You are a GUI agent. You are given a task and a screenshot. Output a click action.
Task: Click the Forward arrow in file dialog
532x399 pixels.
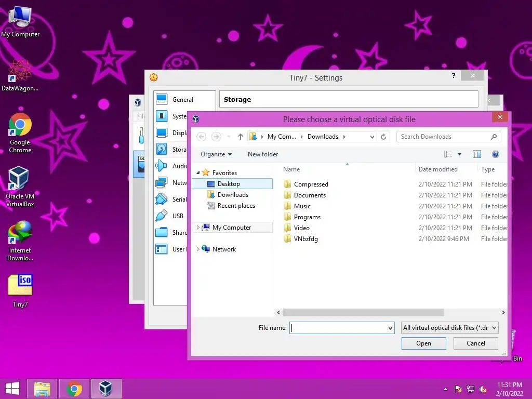216,137
